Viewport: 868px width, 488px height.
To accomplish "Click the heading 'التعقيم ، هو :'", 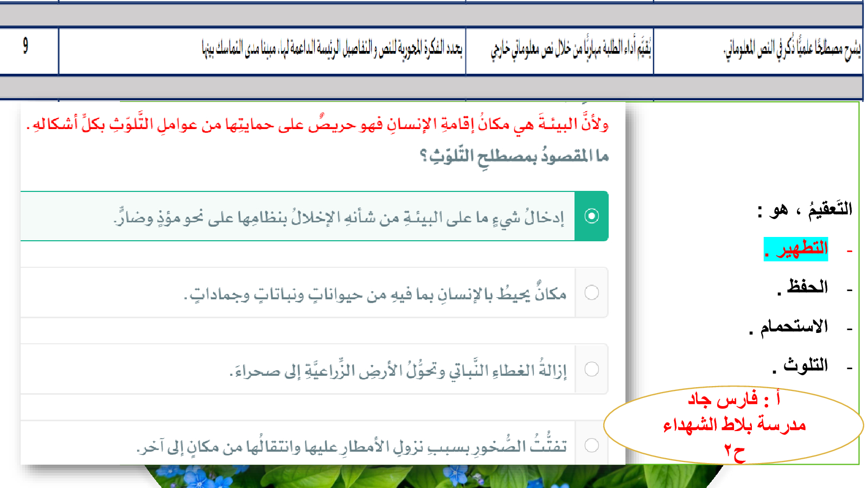I will (x=805, y=210).
